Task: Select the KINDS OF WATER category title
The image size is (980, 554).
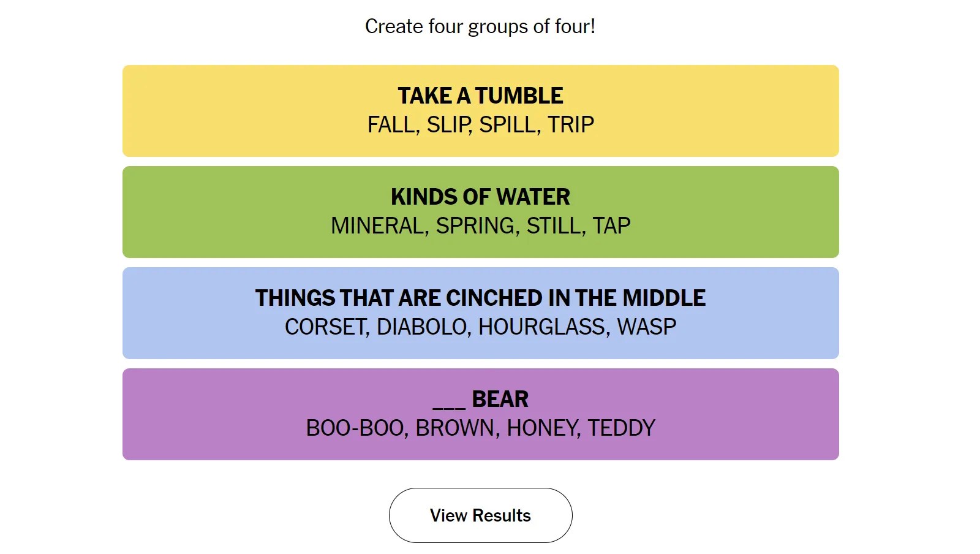Action: pyautogui.click(x=480, y=197)
